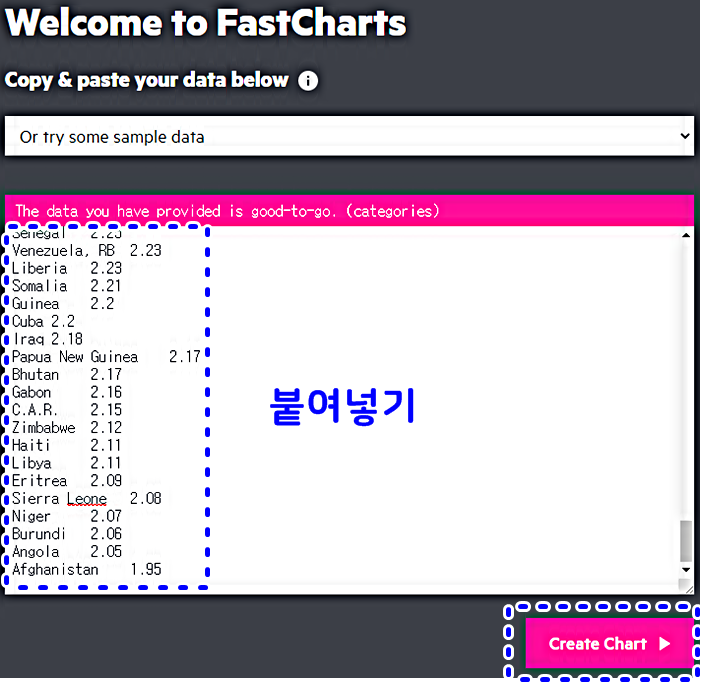
Task: Click the info icon beside the heading
Action: tap(308, 81)
